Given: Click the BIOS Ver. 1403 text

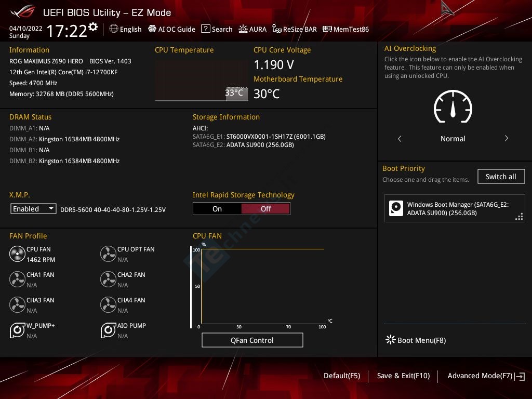Looking at the screenshot, I should 110,61.
